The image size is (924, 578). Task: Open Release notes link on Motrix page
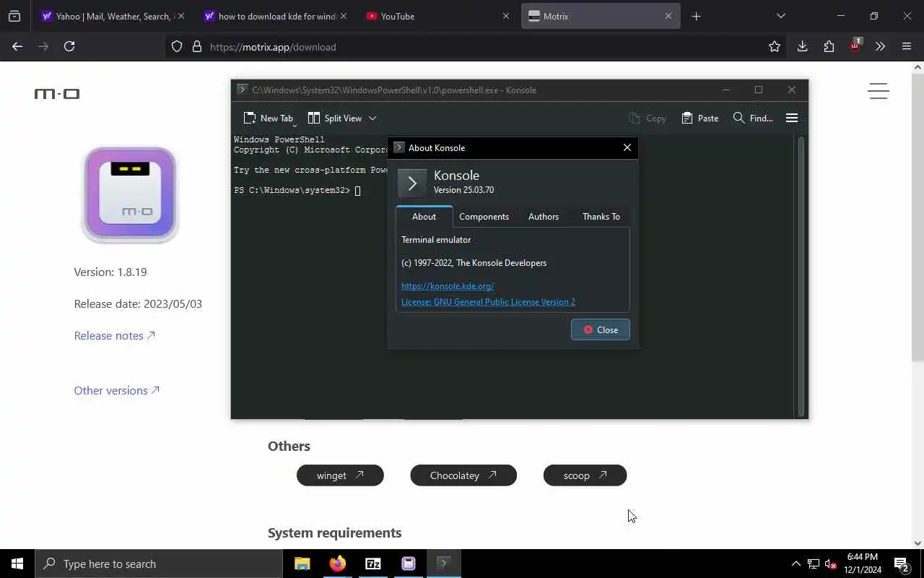click(115, 335)
